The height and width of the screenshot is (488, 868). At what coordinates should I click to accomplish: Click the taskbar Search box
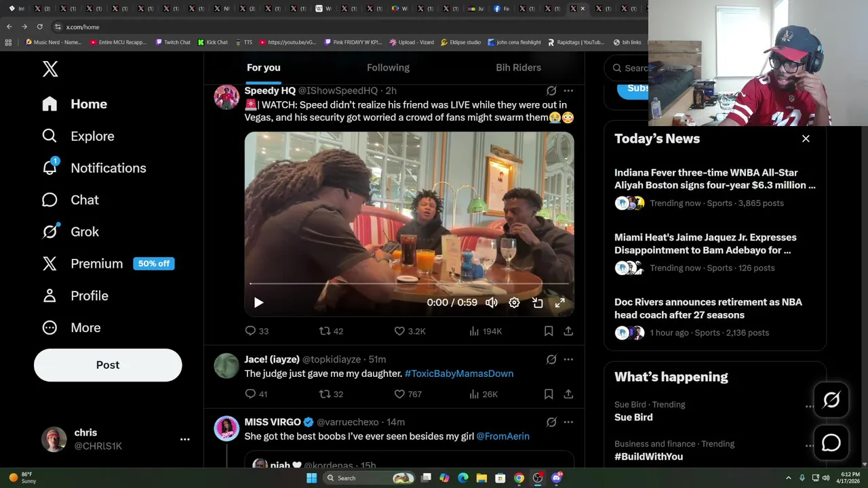[x=369, y=478]
